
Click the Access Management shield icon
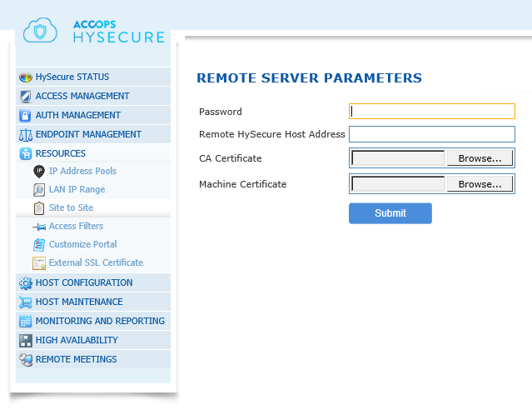(26, 97)
